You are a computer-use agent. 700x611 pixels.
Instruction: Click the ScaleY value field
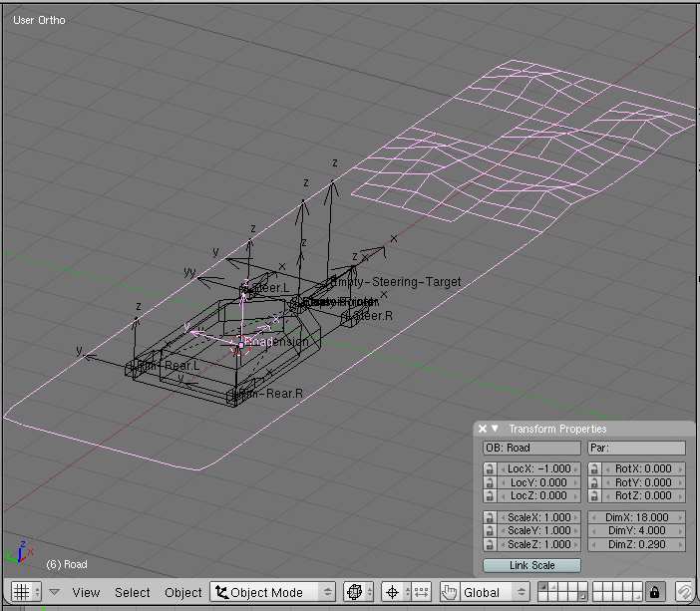[538, 530]
